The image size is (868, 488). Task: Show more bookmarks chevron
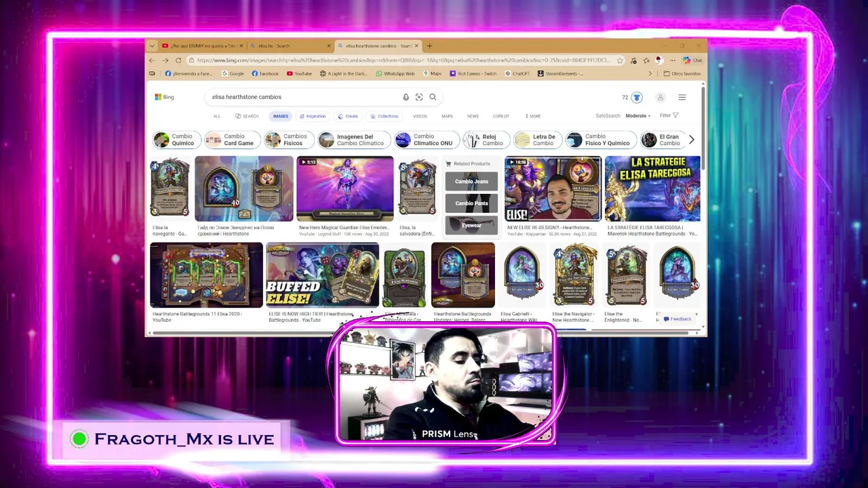pyautogui.click(x=650, y=74)
